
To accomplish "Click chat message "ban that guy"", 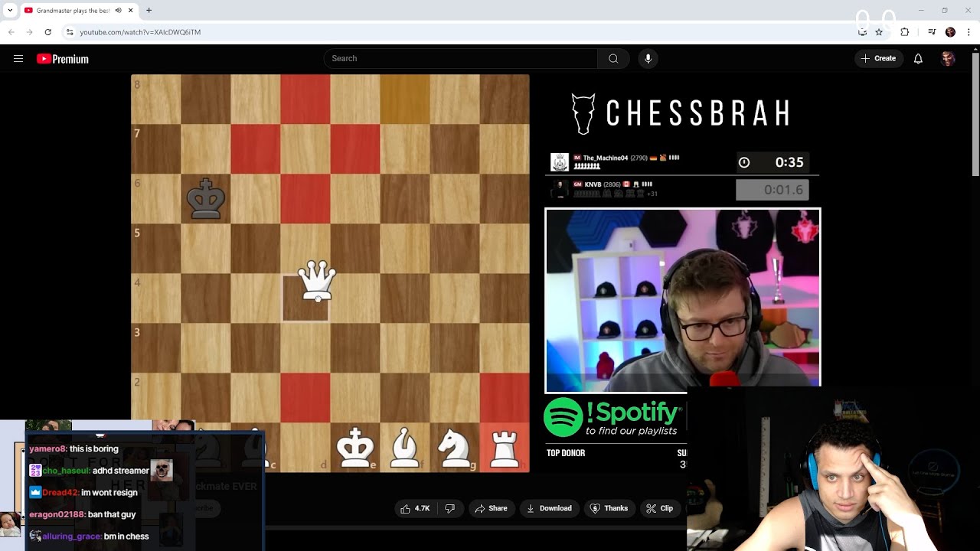I will coord(112,514).
